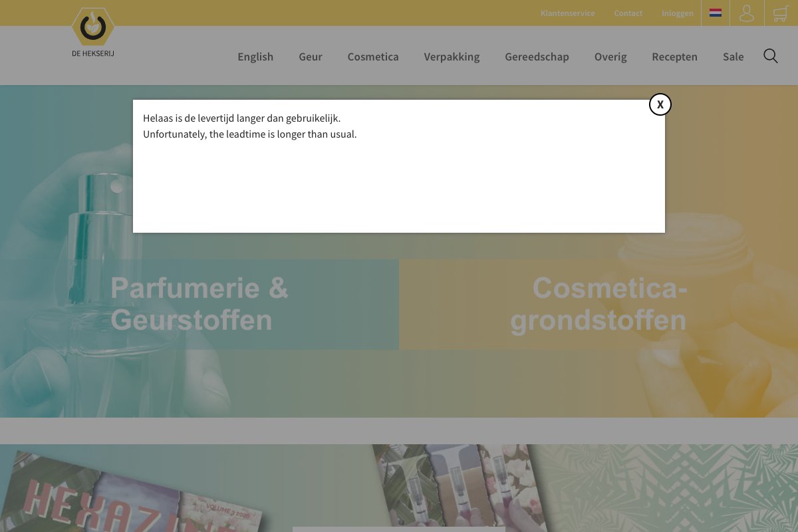Open Klantenservice link
The height and width of the screenshot is (532, 798).
(x=567, y=13)
